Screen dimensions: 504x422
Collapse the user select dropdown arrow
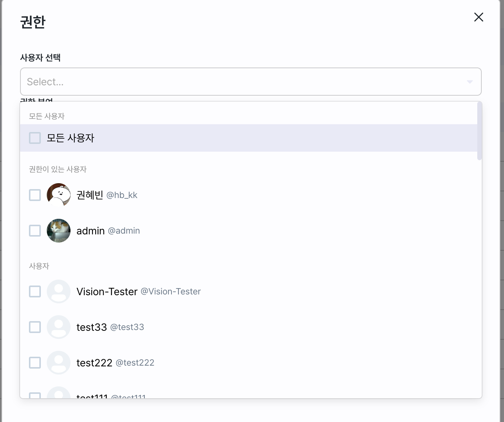469,82
